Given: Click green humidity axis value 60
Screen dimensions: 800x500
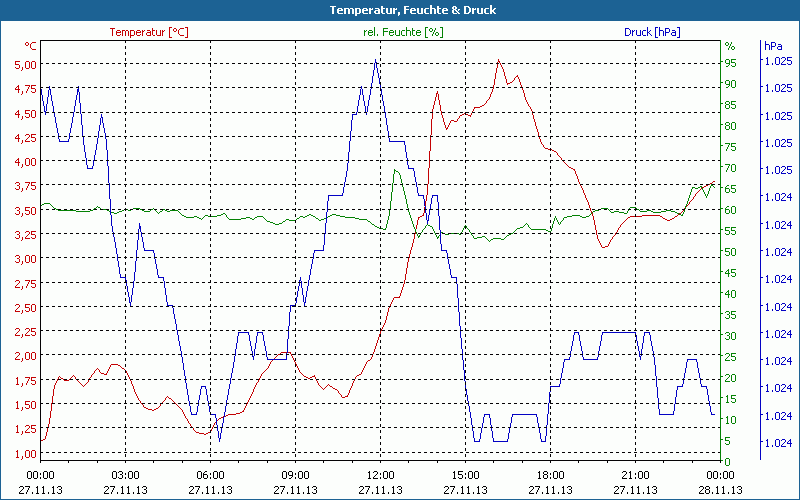Looking at the screenshot, I should pyautogui.click(x=731, y=210).
